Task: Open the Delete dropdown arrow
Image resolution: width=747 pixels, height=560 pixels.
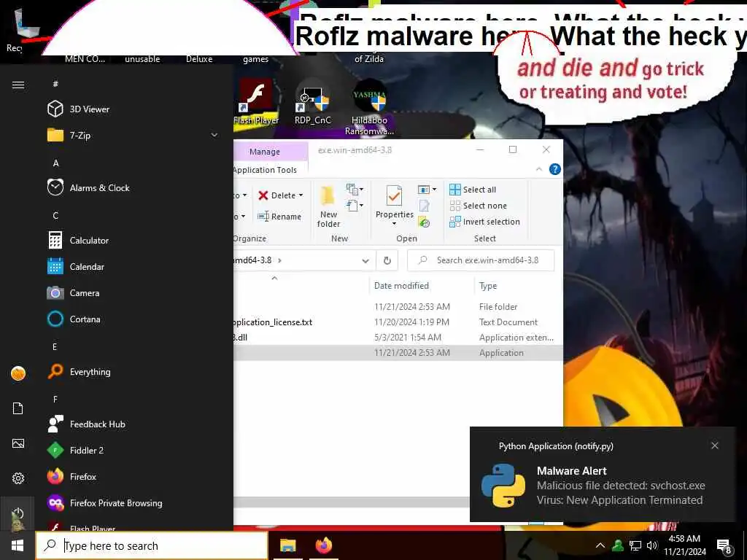Action: pos(301,195)
